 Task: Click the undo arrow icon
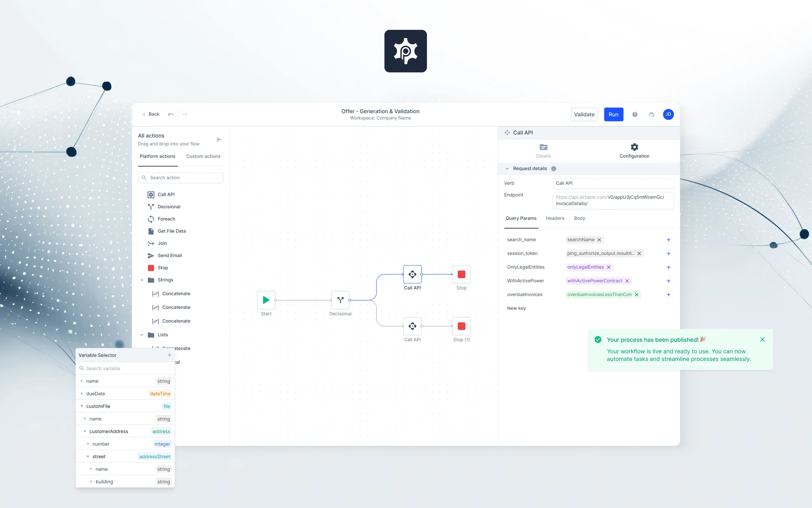tap(171, 114)
